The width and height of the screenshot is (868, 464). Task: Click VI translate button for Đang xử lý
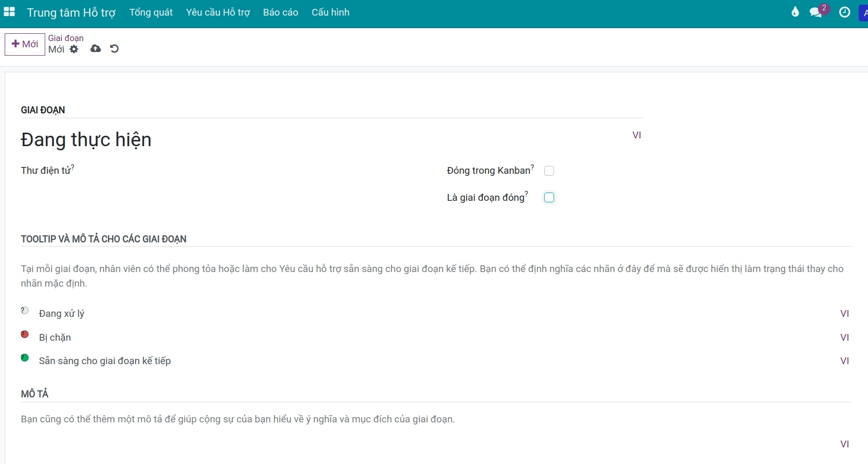coord(845,314)
